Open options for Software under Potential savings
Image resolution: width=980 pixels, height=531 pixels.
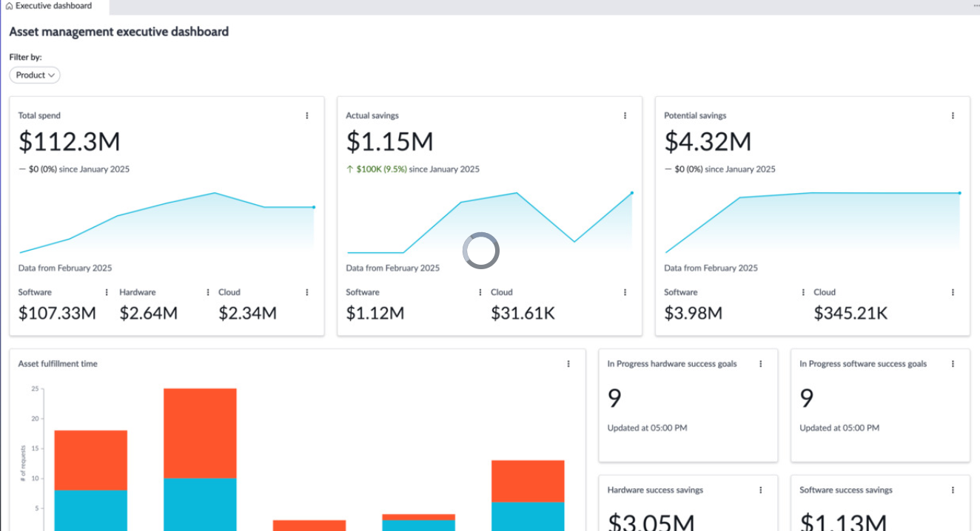(803, 292)
